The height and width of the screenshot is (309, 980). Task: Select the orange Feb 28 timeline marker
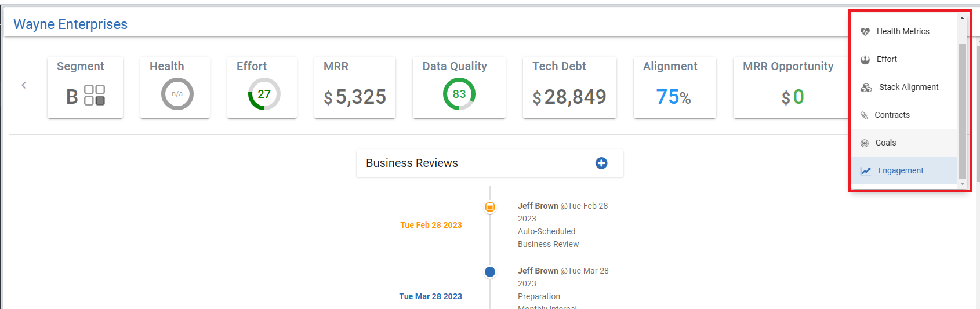(490, 207)
